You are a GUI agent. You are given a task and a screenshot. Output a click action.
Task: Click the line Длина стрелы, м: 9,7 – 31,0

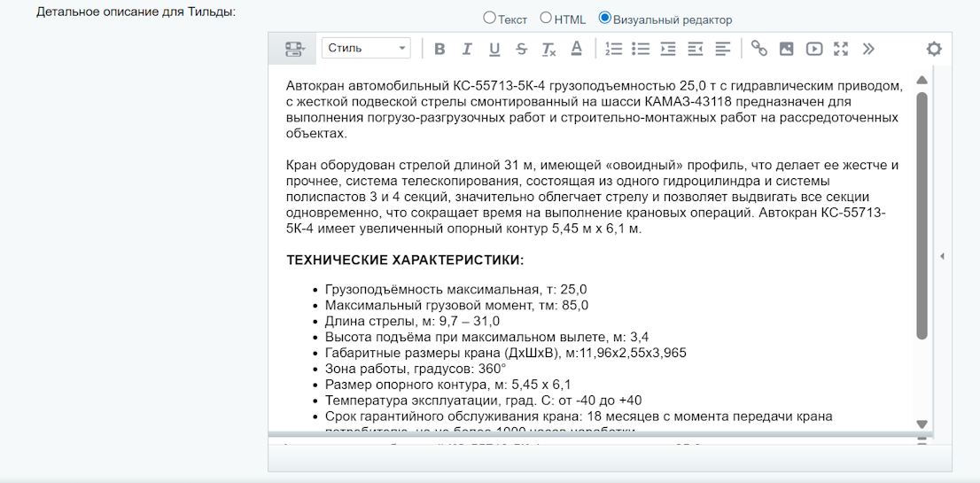413,321
